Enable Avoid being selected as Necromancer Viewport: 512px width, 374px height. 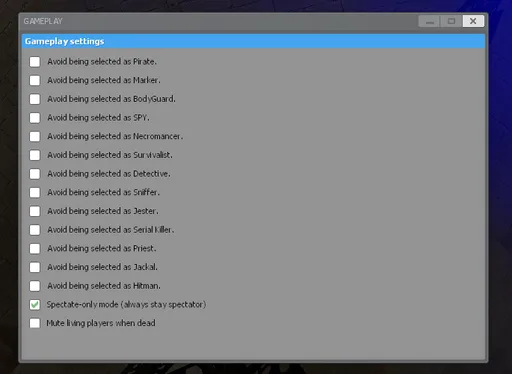(35, 136)
